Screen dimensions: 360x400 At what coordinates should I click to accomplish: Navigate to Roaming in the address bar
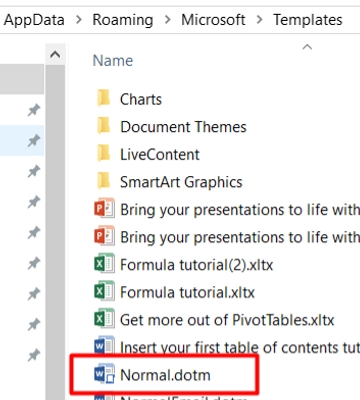(123, 20)
